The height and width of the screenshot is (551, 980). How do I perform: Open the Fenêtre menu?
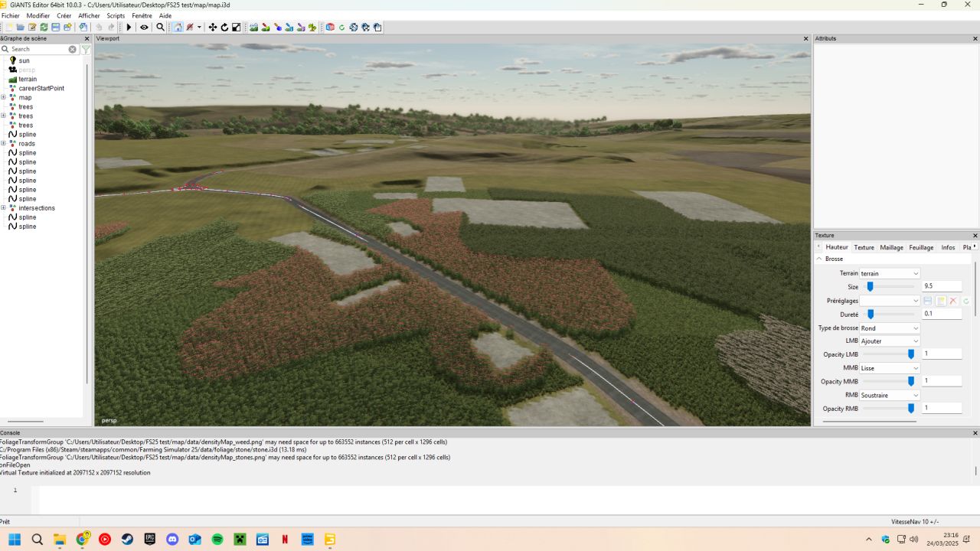point(142,15)
